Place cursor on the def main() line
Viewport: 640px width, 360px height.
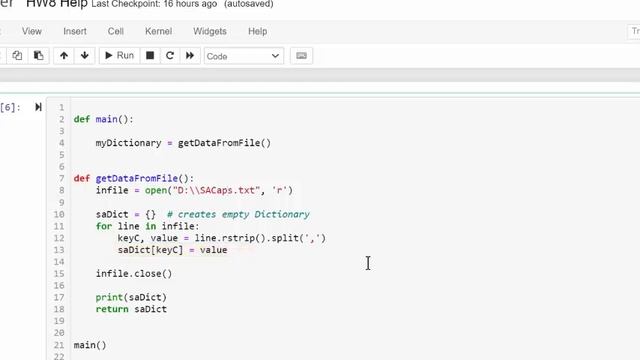click(104, 119)
